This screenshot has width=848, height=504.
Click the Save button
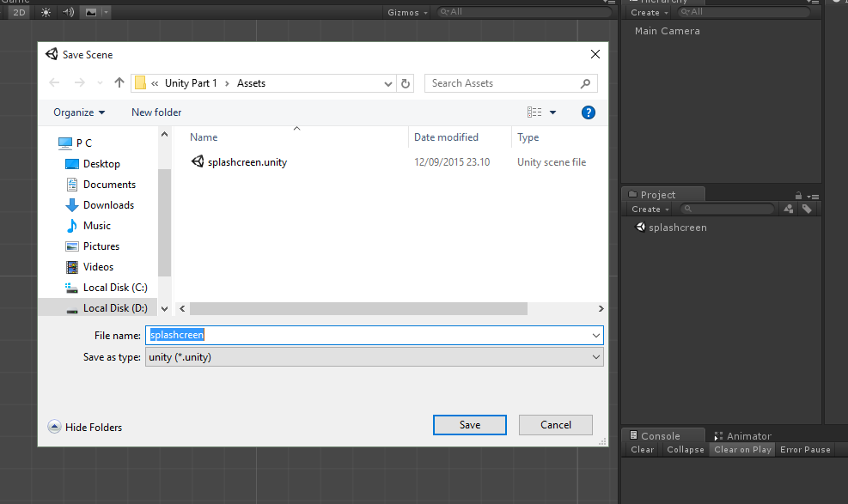(x=469, y=424)
